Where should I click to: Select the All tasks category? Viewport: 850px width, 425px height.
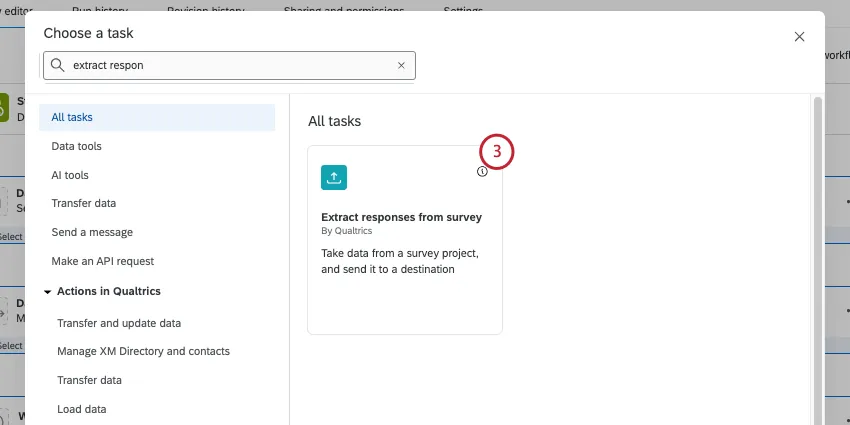[x=72, y=117]
